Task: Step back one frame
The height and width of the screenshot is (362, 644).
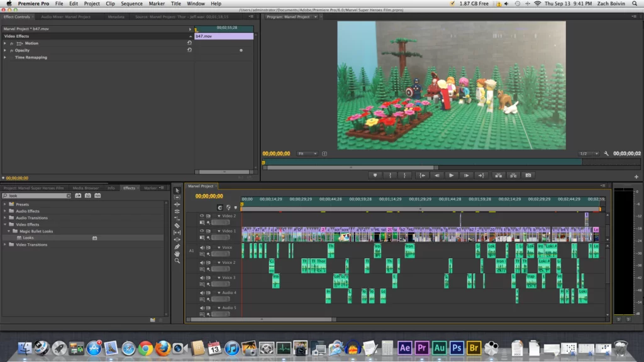Action: click(x=436, y=176)
